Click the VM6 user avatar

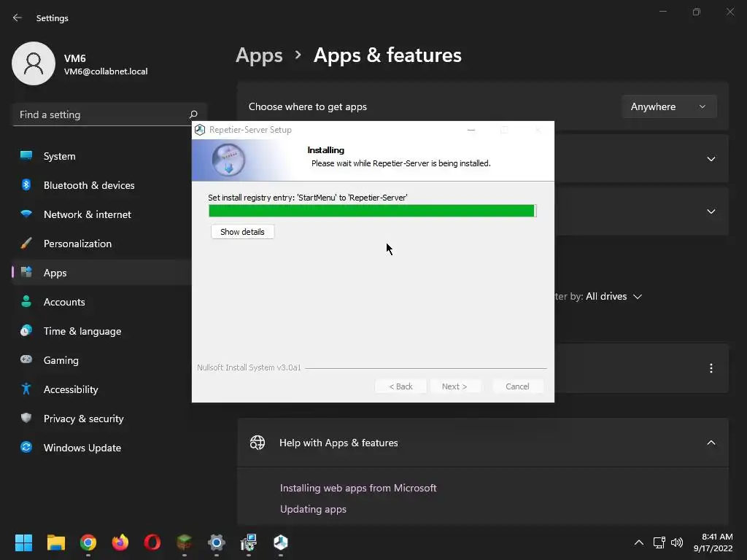(34, 63)
